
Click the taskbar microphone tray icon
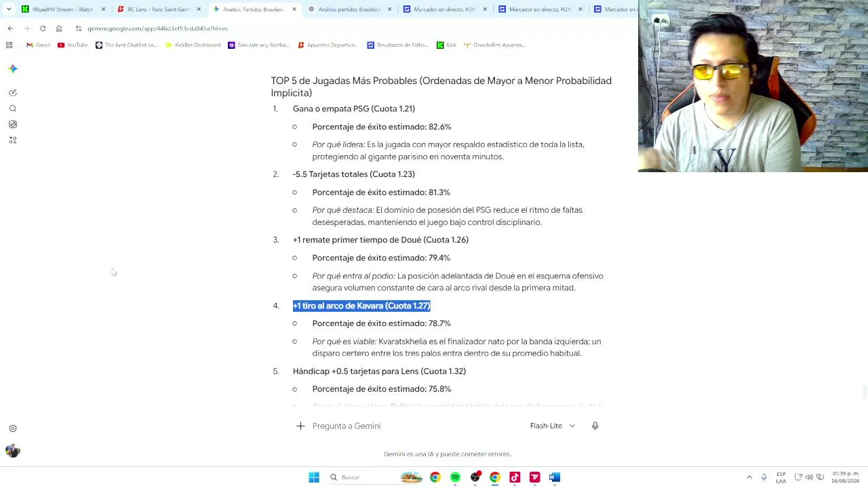764,477
